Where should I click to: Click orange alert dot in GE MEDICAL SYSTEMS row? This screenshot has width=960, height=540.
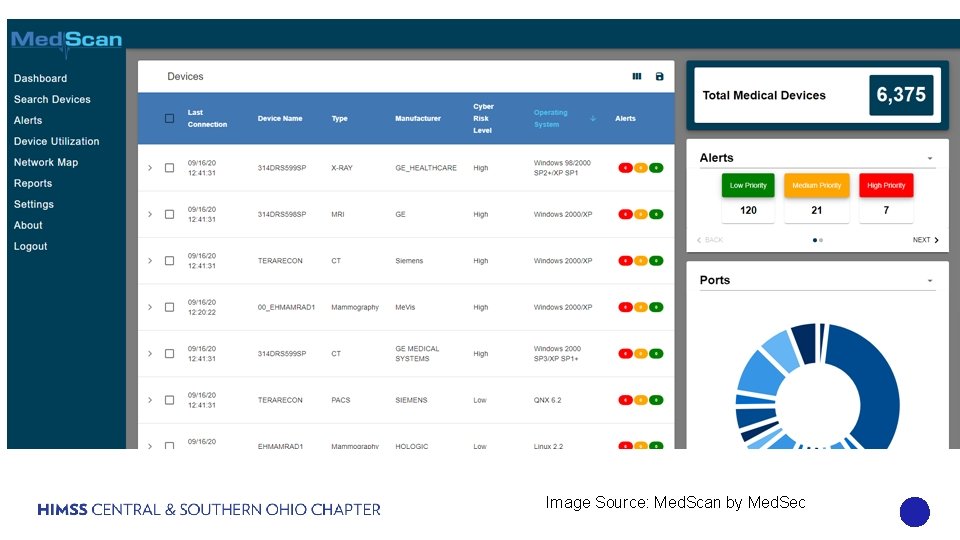pyautogui.click(x=640, y=353)
